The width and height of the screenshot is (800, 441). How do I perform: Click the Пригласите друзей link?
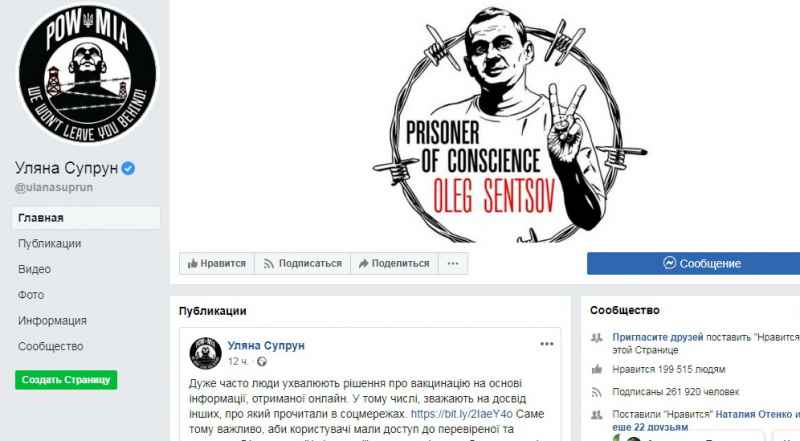pos(658,337)
